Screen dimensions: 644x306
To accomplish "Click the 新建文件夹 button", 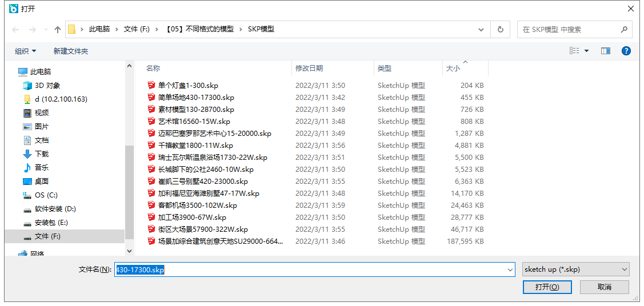I will [x=71, y=51].
